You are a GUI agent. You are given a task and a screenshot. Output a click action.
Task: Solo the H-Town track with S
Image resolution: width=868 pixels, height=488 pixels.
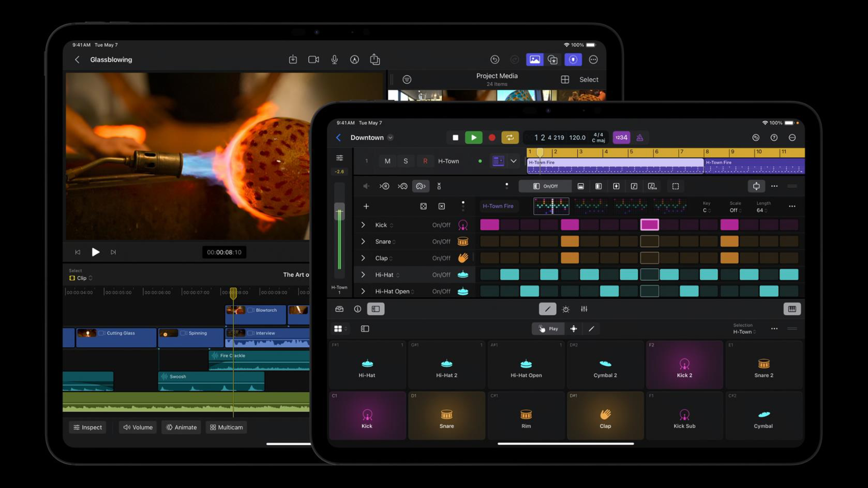coord(406,161)
